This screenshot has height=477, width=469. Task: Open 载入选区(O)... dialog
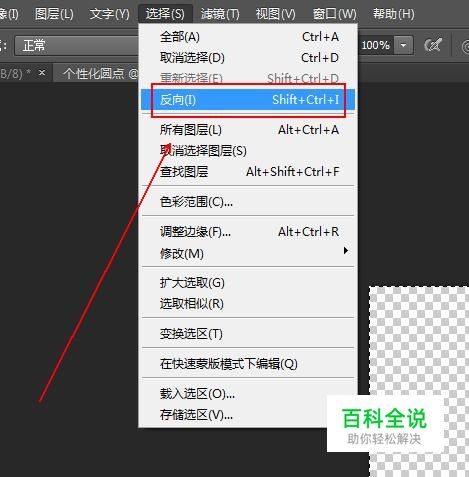click(x=248, y=394)
